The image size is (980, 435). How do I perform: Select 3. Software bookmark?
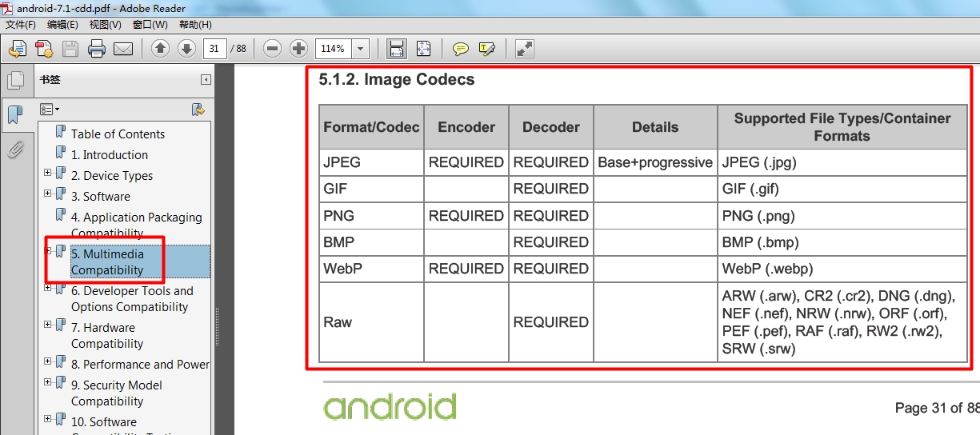[101, 197]
